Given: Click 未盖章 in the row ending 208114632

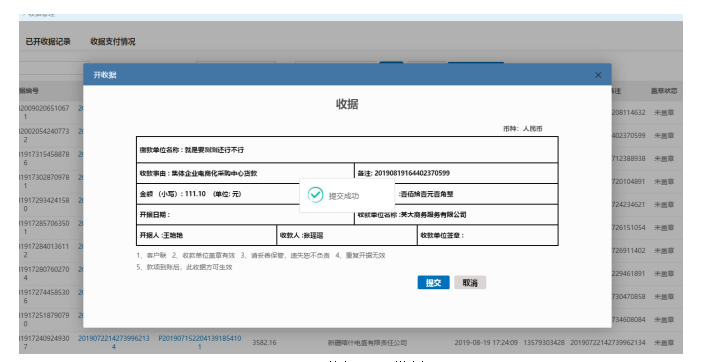Looking at the screenshot, I should click(664, 112).
